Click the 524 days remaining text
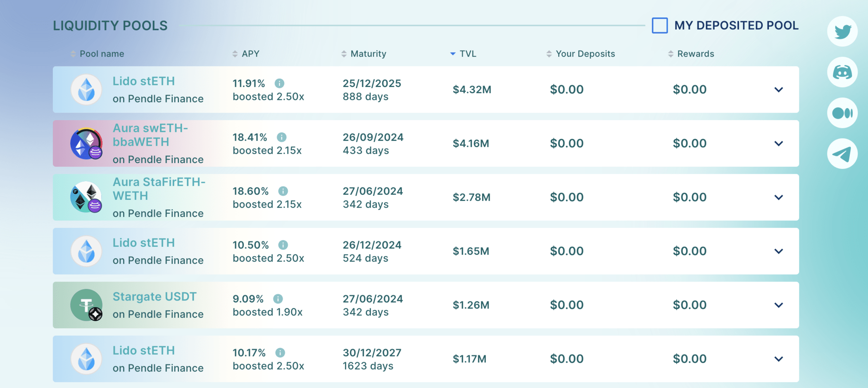The image size is (868, 388). pos(366,258)
